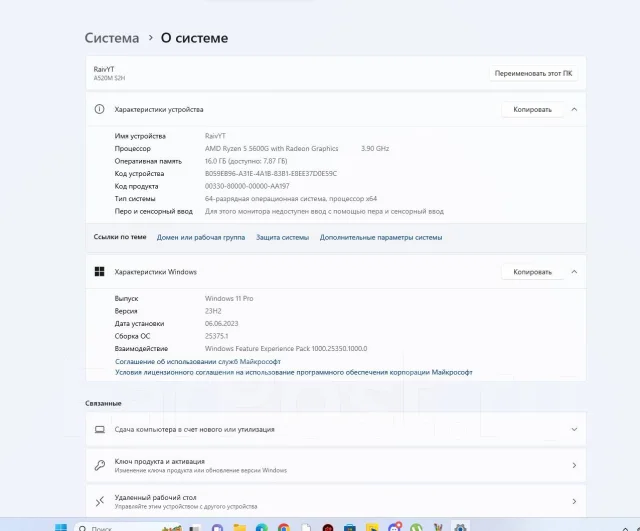Click the separator chevron in the breadcrumb
This screenshot has width=640, height=531.
(x=151, y=38)
